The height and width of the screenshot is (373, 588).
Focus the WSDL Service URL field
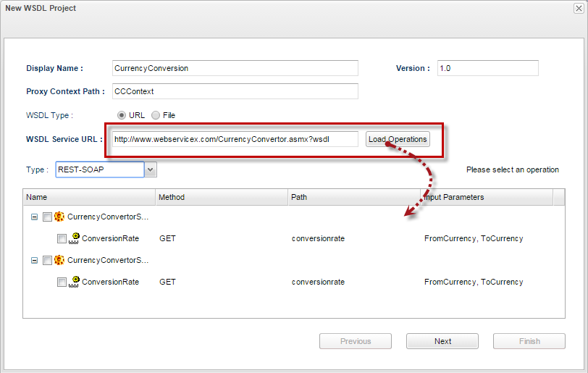pos(235,139)
